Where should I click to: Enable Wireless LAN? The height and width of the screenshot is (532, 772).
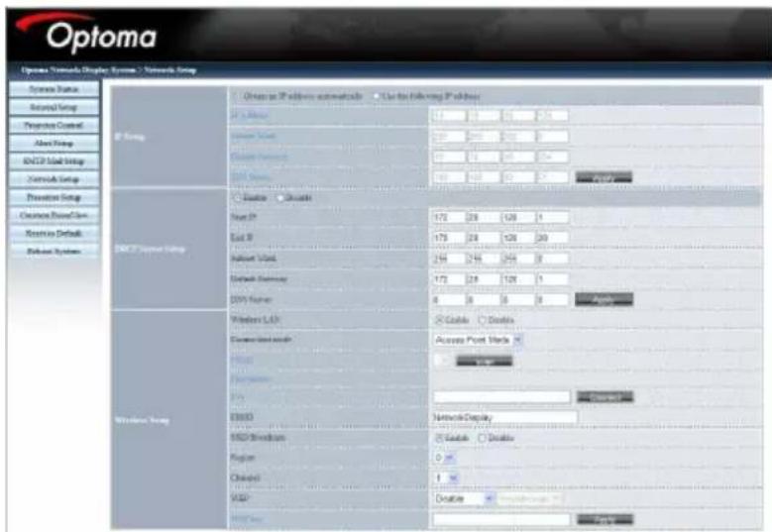[x=439, y=320]
